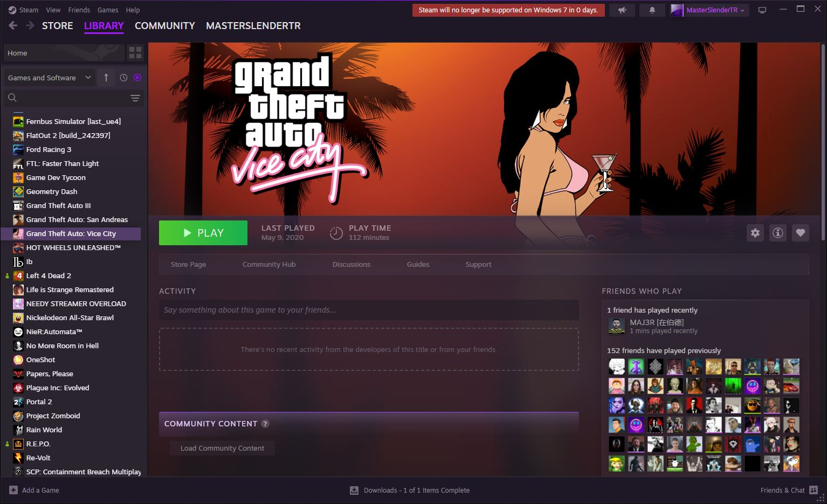Open the Games menu

pos(108,10)
